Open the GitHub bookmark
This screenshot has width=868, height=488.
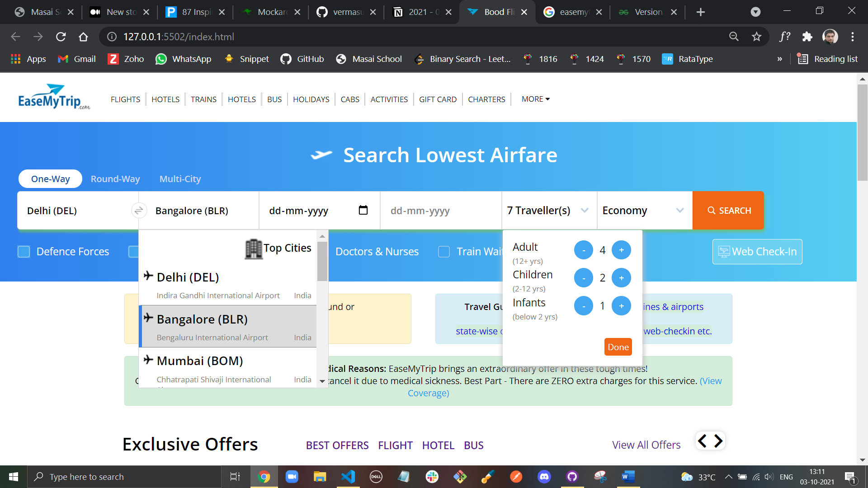(302, 59)
